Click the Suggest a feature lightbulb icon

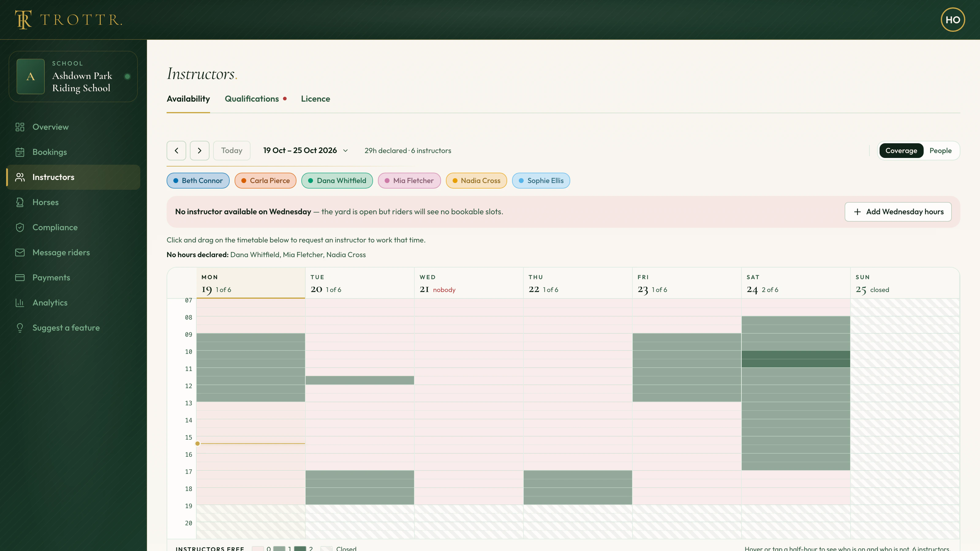(20, 328)
